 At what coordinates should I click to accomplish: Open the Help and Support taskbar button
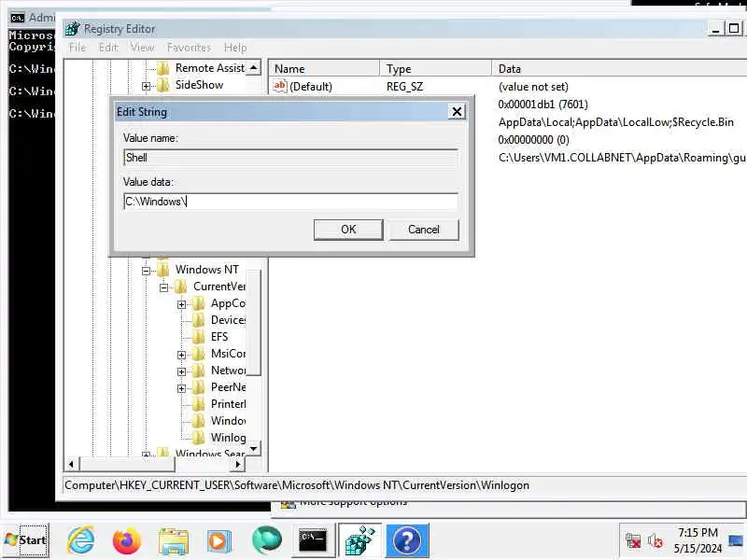pos(407,540)
